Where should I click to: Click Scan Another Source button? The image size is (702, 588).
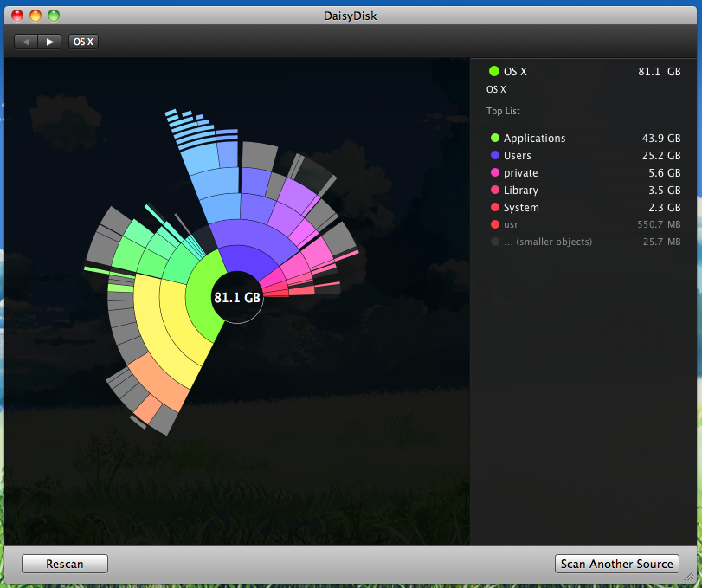(616, 564)
